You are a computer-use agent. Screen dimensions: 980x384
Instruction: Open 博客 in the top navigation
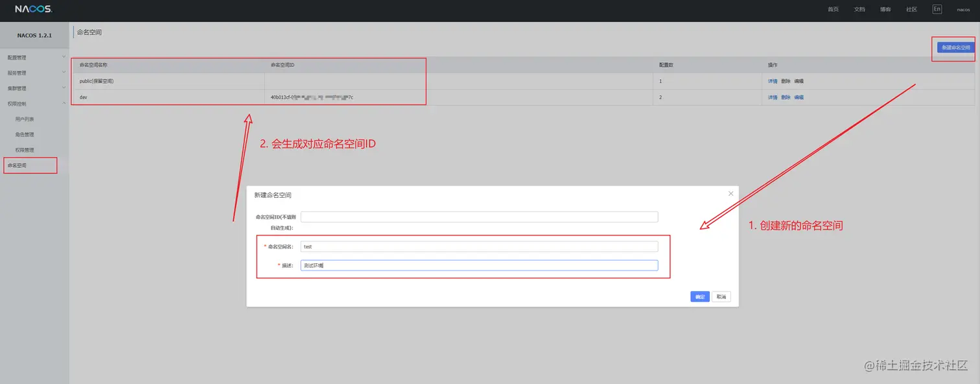click(x=885, y=9)
